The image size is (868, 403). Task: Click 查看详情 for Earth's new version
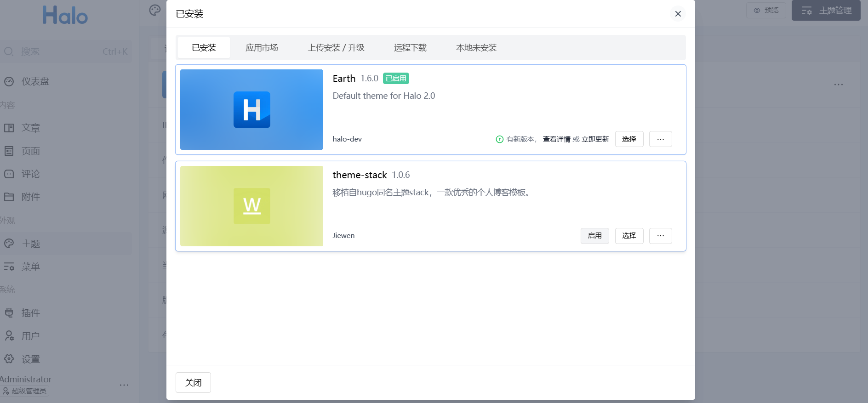pyautogui.click(x=556, y=139)
